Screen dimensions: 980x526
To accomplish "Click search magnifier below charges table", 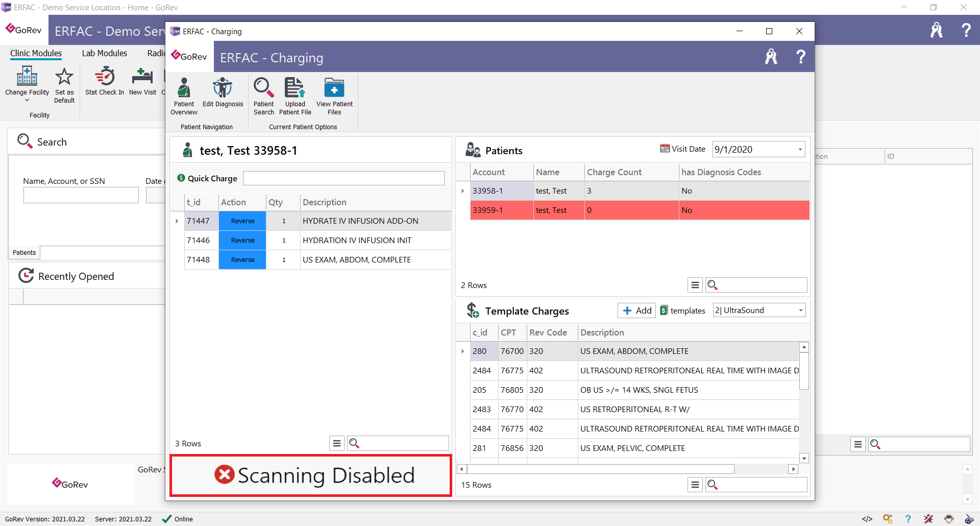I will pos(354,443).
